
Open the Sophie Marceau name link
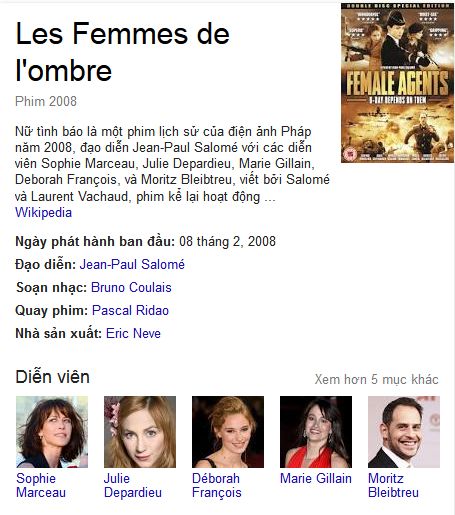(x=41, y=485)
